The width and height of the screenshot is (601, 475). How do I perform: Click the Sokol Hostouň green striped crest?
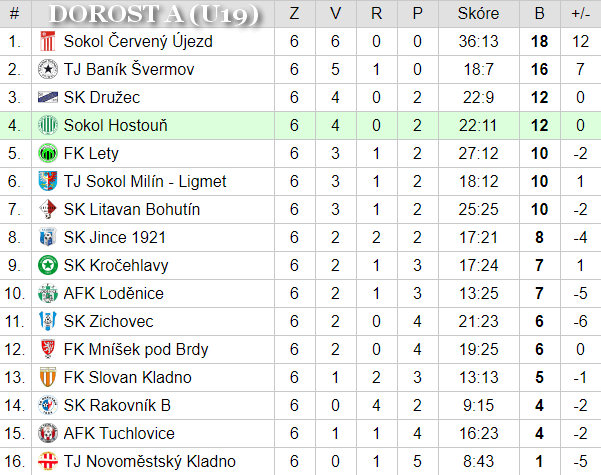[x=48, y=125]
